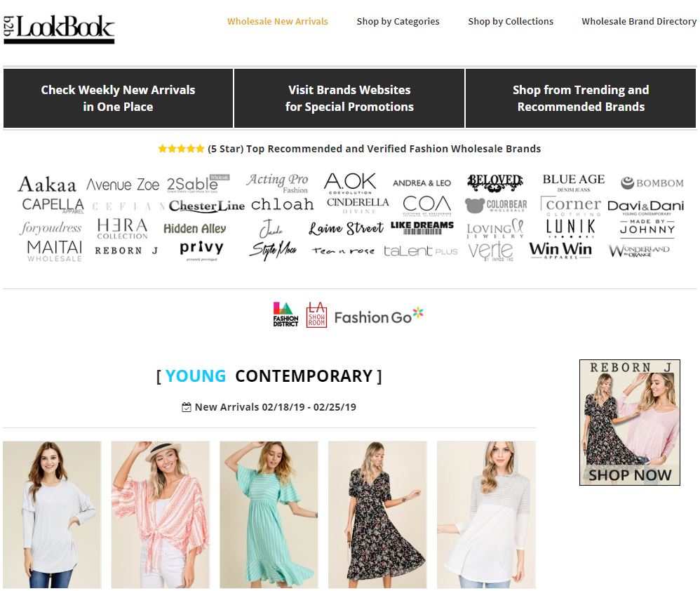Click the b2b LookBook logo
This screenshot has height=591, width=700.
coord(59,29)
